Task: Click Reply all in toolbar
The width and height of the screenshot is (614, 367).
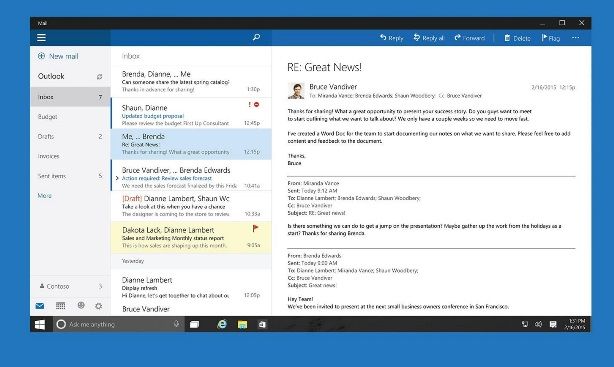Action: tap(428, 38)
